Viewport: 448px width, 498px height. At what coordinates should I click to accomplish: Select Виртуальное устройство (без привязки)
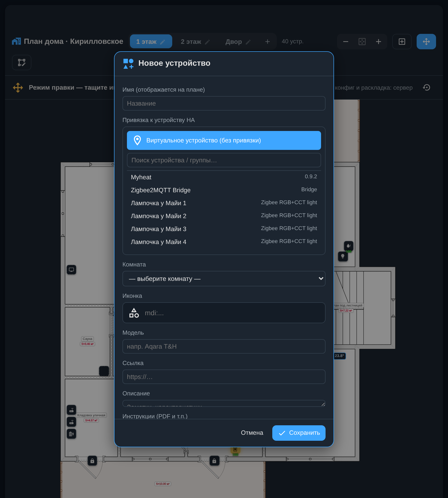click(224, 140)
